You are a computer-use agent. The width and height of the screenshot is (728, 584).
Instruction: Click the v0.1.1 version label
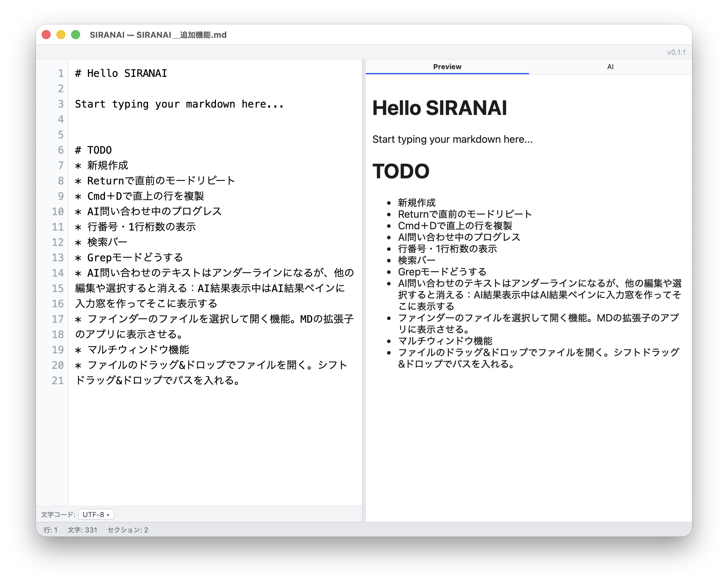point(676,52)
